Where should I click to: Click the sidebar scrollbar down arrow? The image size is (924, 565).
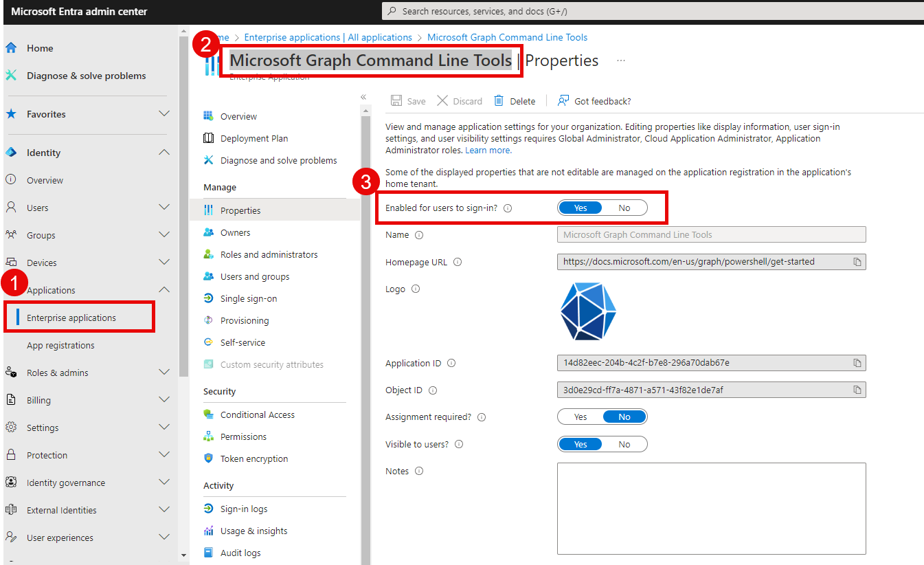click(x=183, y=555)
